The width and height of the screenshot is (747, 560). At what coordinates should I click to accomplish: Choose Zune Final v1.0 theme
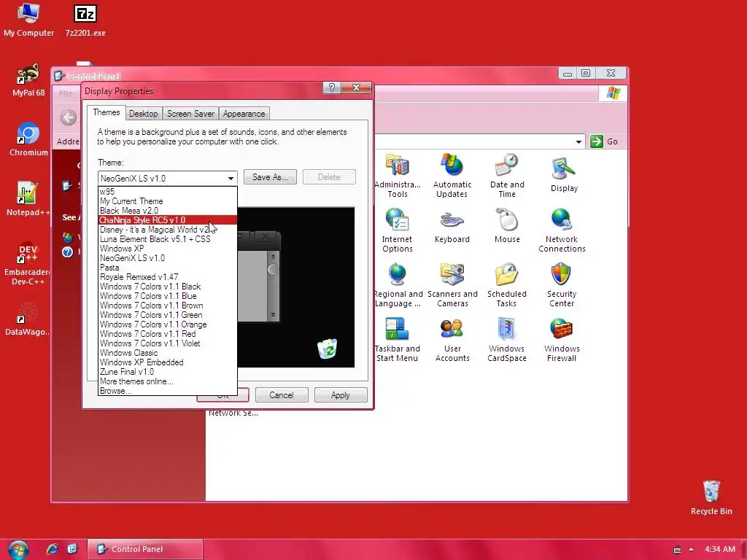pyautogui.click(x=167, y=372)
